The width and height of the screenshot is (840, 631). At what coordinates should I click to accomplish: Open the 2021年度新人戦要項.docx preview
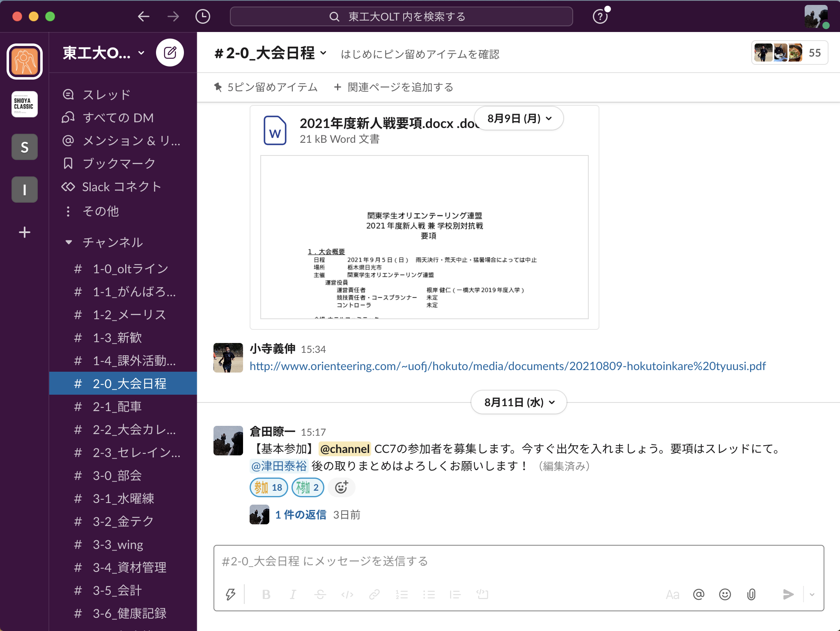pyautogui.click(x=424, y=237)
